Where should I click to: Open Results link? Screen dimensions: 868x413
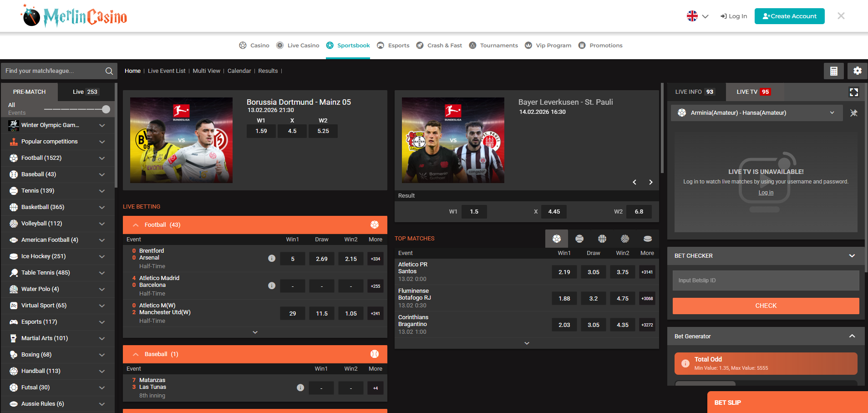268,71
